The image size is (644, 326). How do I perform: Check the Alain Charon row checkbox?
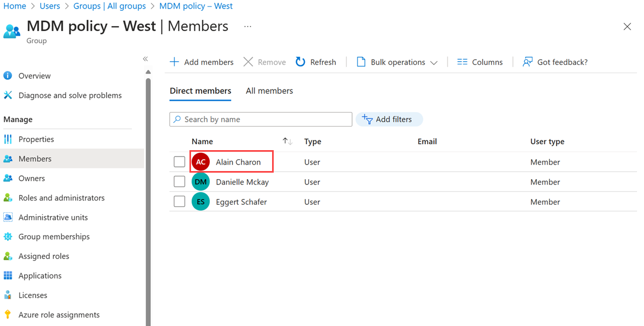point(180,162)
